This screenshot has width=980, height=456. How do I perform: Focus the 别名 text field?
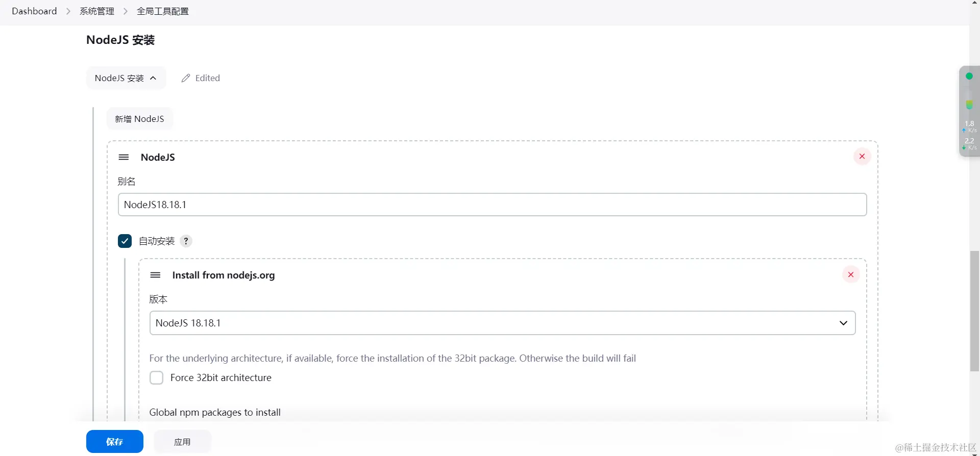point(492,205)
